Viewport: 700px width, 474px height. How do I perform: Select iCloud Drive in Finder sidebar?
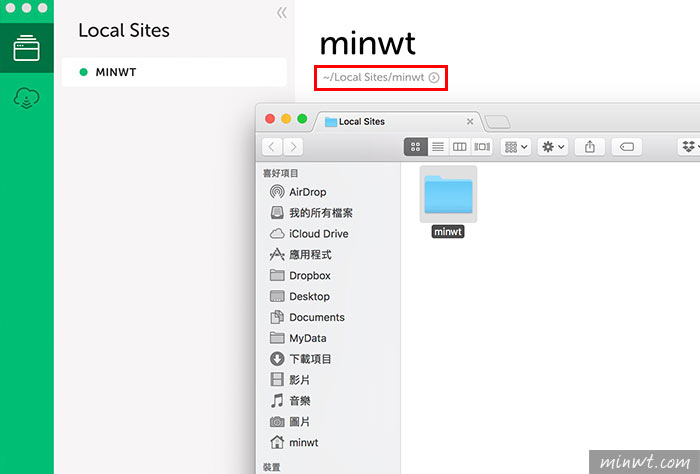point(309,234)
